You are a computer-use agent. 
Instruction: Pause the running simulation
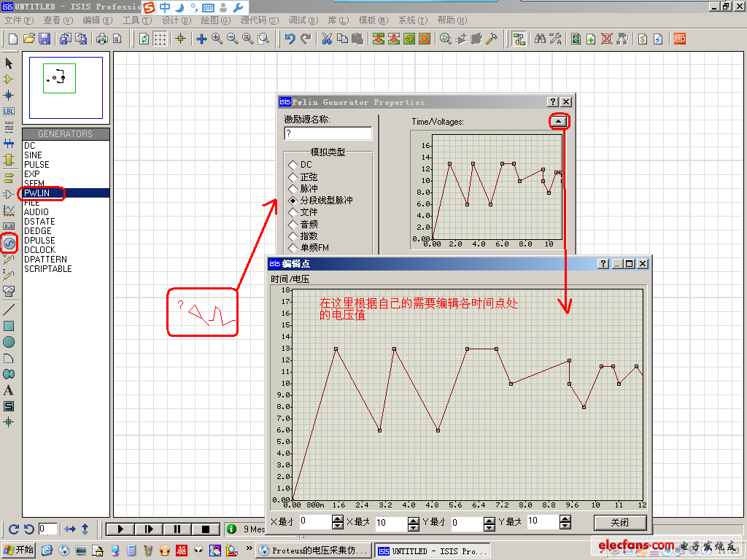[x=177, y=529]
